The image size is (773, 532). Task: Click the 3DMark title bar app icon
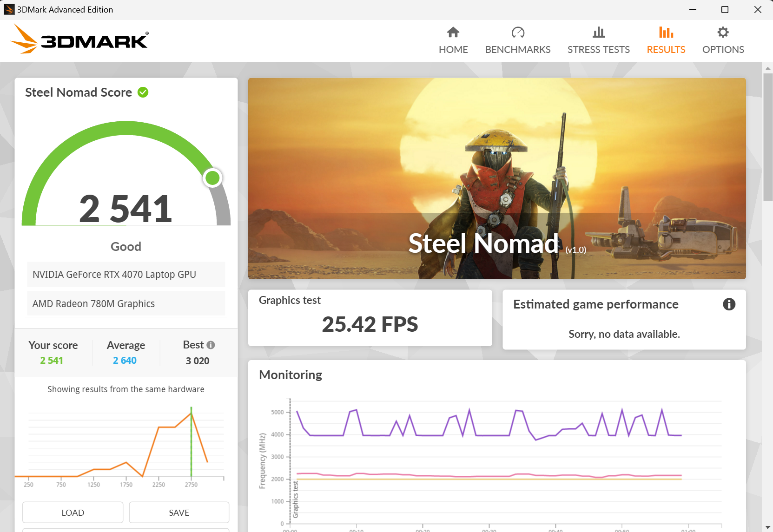coord(9,9)
